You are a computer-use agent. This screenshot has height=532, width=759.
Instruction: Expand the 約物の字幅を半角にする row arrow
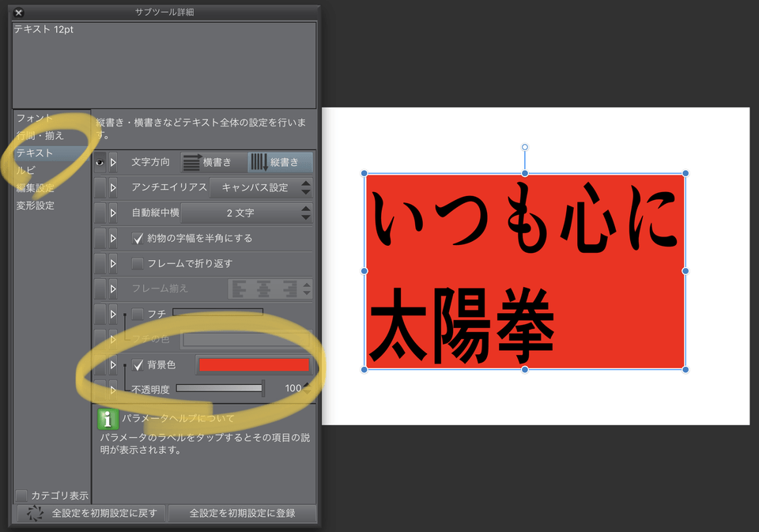point(113,238)
